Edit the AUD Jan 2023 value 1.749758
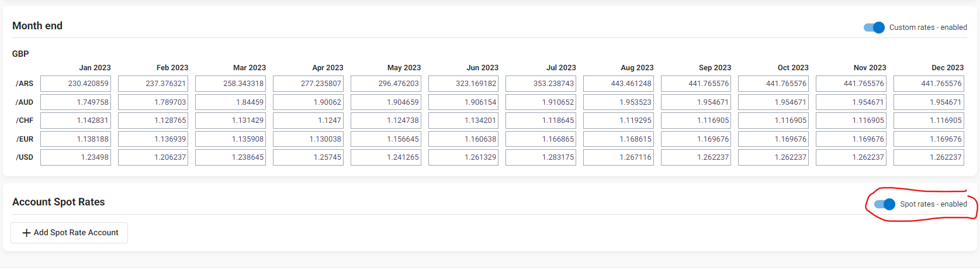Image resolution: width=980 pixels, height=268 pixels. [x=75, y=102]
